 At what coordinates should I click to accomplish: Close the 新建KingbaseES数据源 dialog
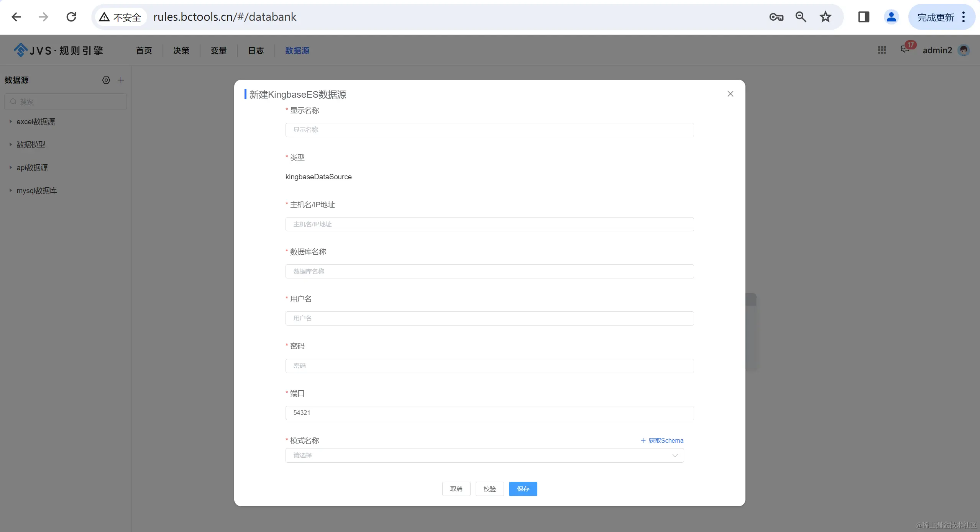coord(730,94)
